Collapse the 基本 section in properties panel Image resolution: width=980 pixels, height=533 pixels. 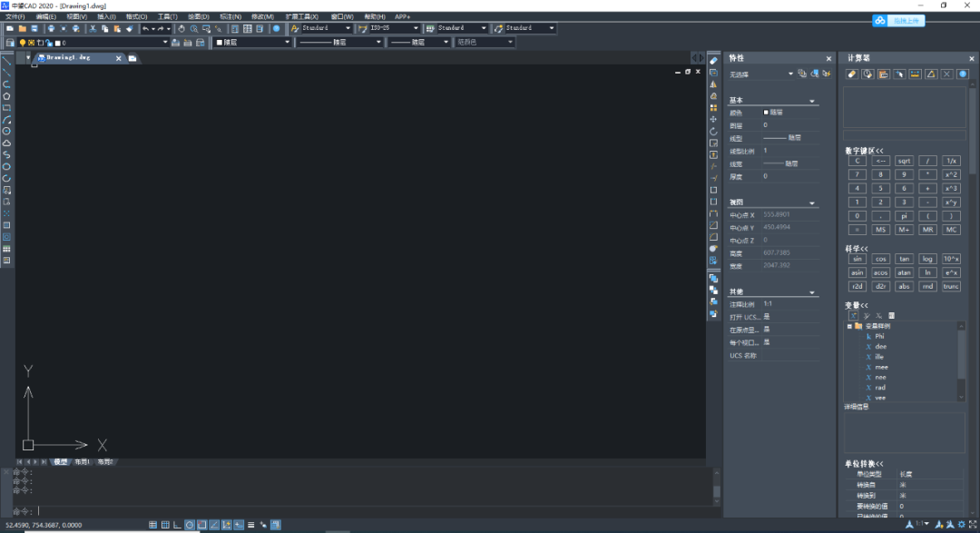[x=812, y=101]
